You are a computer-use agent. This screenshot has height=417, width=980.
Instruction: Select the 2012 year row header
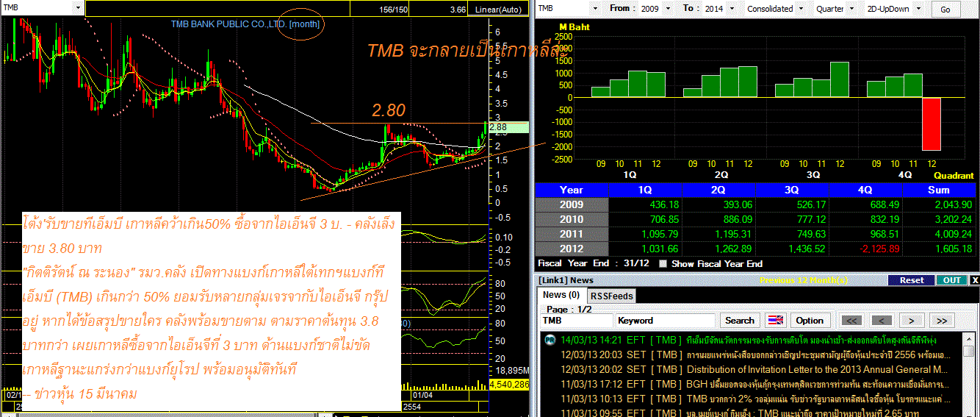pos(572,249)
